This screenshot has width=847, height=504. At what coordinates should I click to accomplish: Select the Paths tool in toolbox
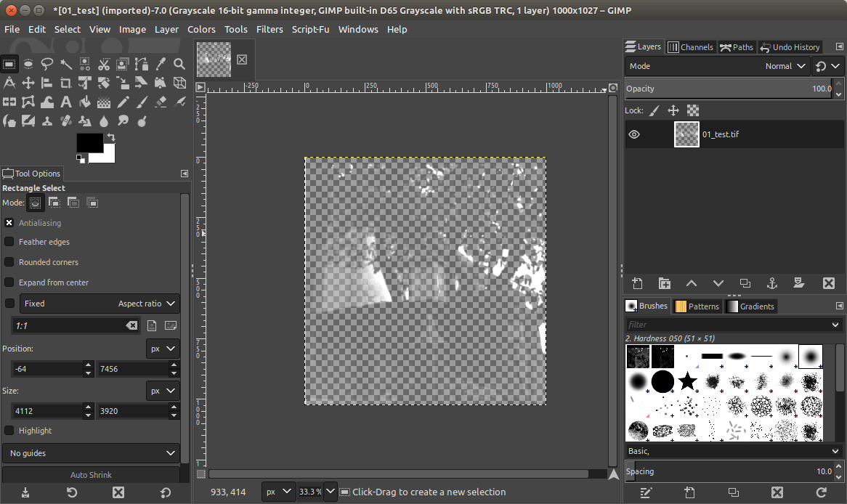[142, 65]
